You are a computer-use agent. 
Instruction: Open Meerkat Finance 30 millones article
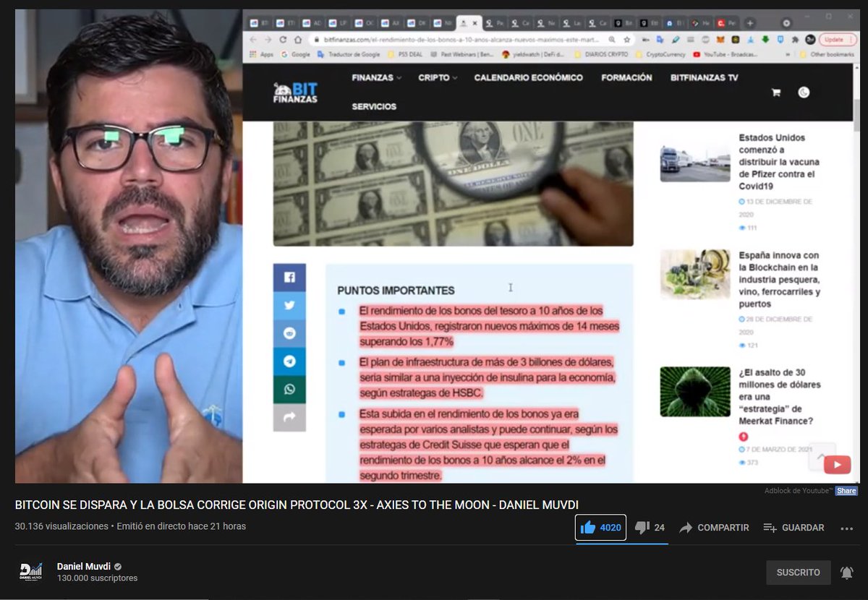(780, 397)
